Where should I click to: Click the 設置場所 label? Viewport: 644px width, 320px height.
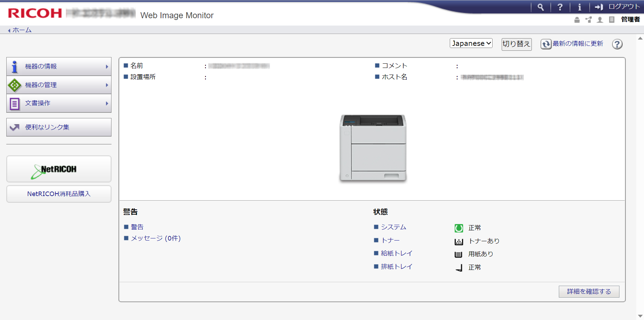[143, 77]
